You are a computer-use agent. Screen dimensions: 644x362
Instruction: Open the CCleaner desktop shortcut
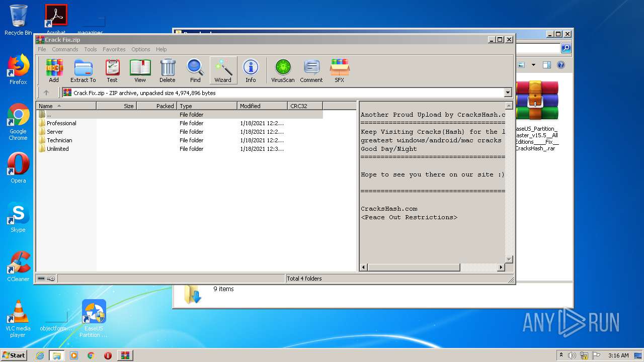click(x=18, y=266)
